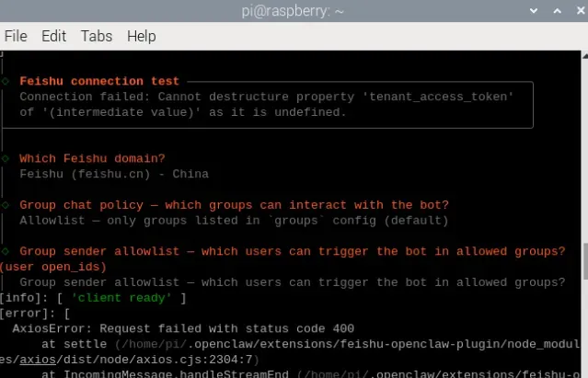This screenshot has height=378, width=588.
Task: Click the underlined axios path link
Action: pos(39,360)
